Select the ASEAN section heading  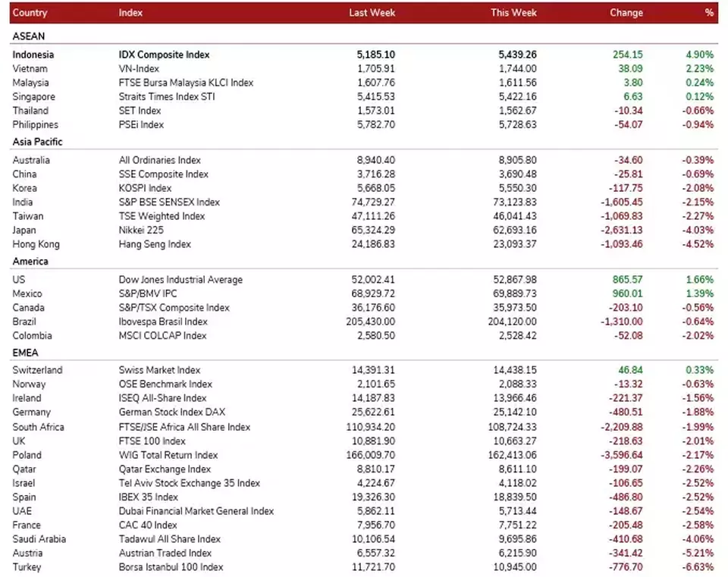[29, 36]
